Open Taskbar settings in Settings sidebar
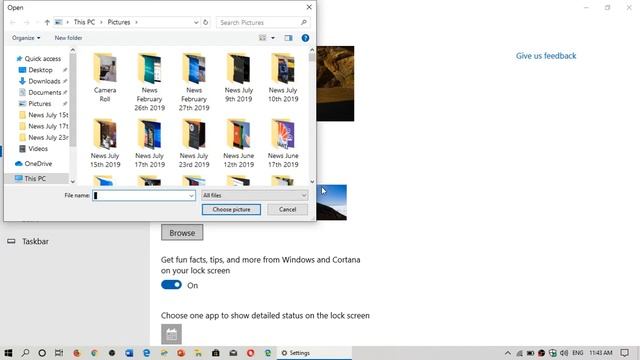The image size is (640, 360). click(35, 242)
